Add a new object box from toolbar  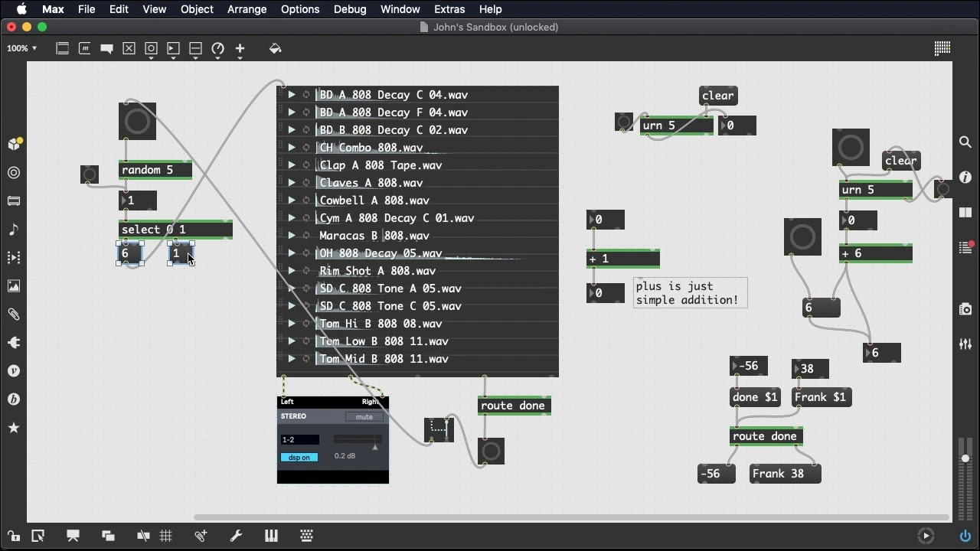pyautogui.click(x=63, y=48)
